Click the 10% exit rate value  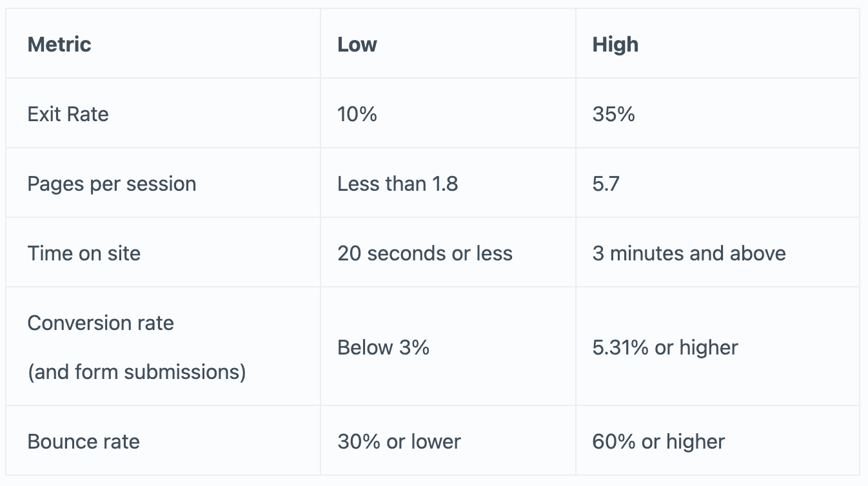tap(357, 114)
